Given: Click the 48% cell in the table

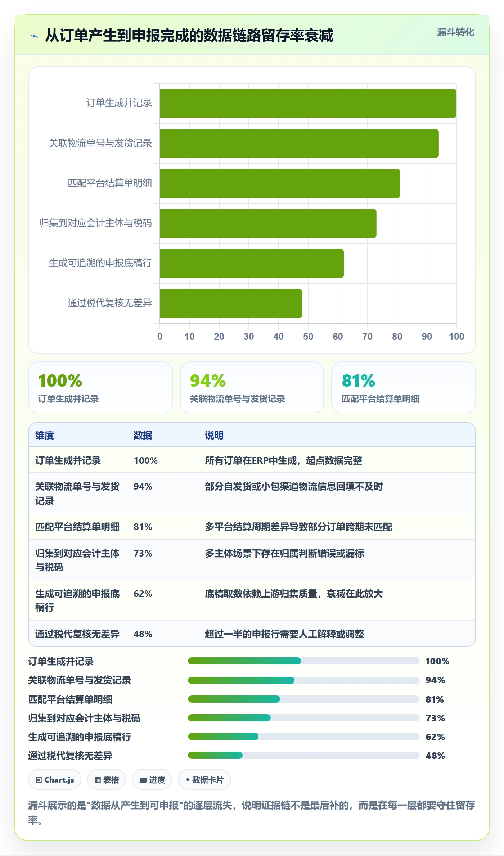Looking at the screenshot, I should click(143, 634).
